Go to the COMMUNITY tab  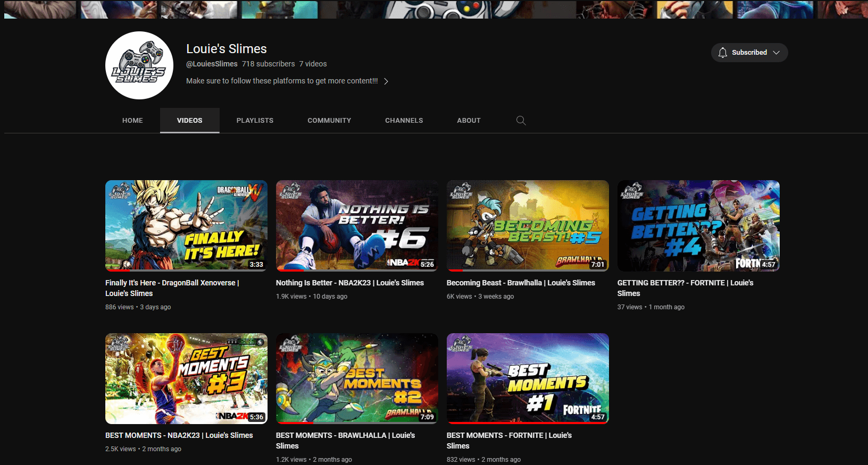pos(329,121)
